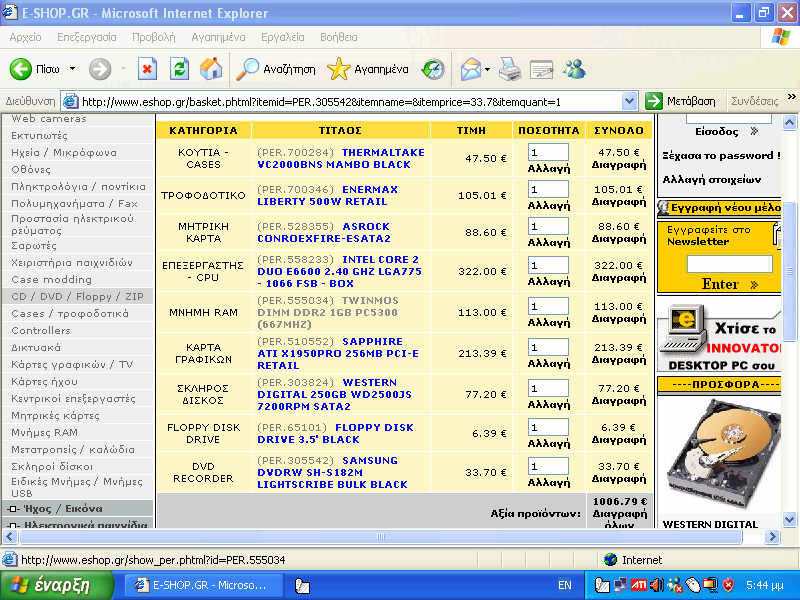Open the SAPPHIRE ATI X1950PRO product link

click(338, 354)
